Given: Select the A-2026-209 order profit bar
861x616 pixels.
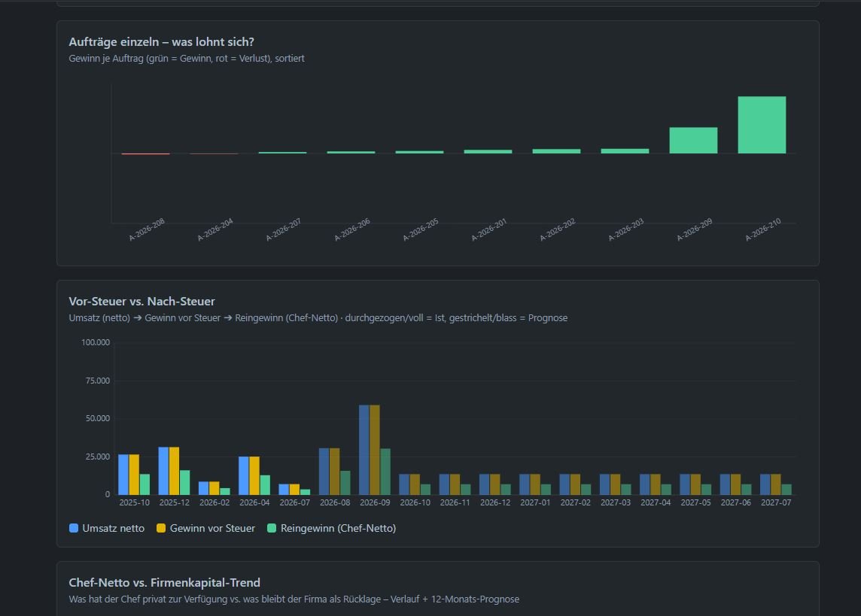Looking at the screenshot, I should [693, 141].
